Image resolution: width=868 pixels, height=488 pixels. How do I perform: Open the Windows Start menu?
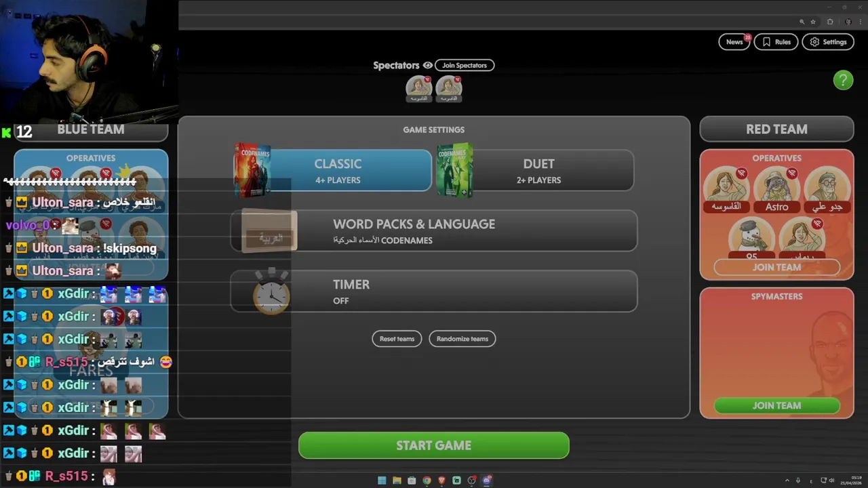382,481
